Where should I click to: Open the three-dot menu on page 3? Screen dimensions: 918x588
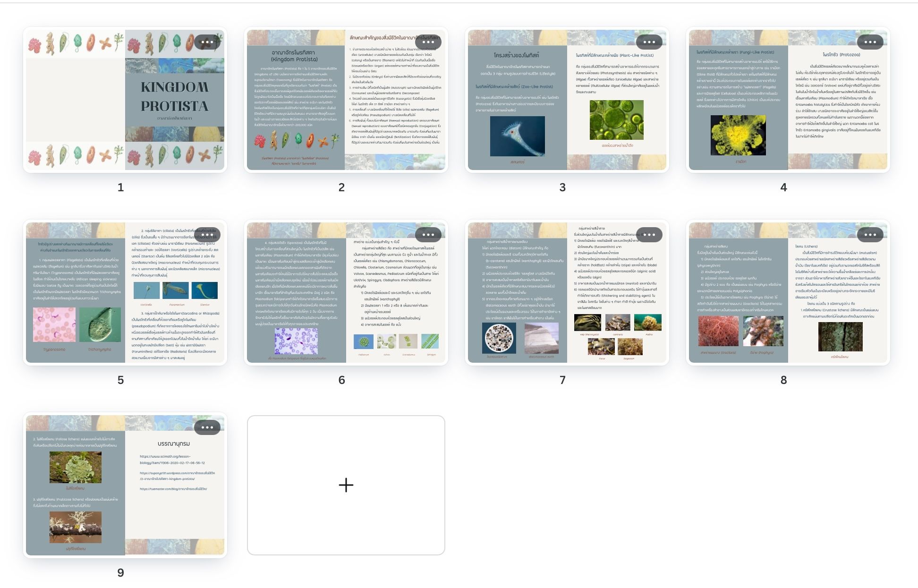click(x=649, y=42)
